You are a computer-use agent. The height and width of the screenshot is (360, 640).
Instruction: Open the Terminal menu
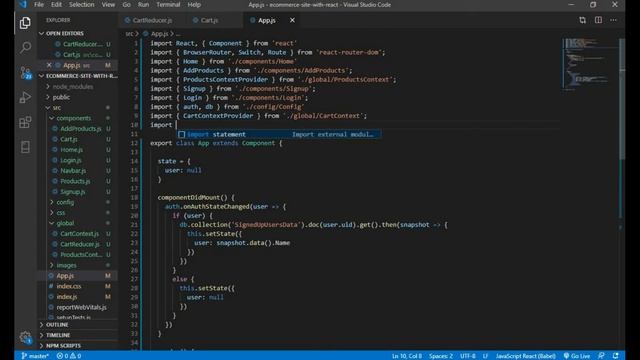point(168,4)
